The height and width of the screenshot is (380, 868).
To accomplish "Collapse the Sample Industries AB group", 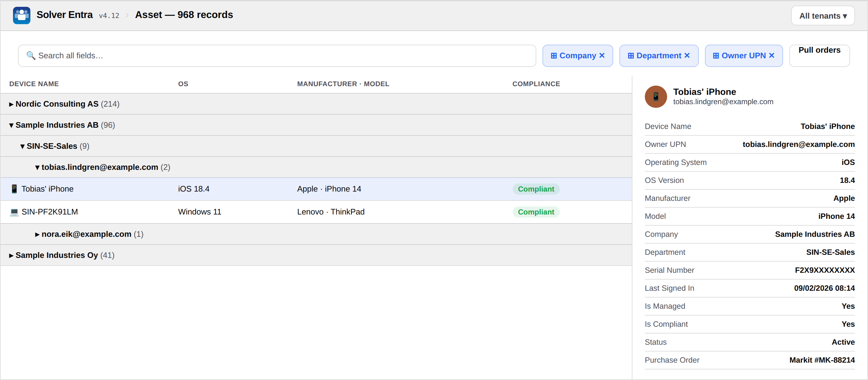I will 11,125.
